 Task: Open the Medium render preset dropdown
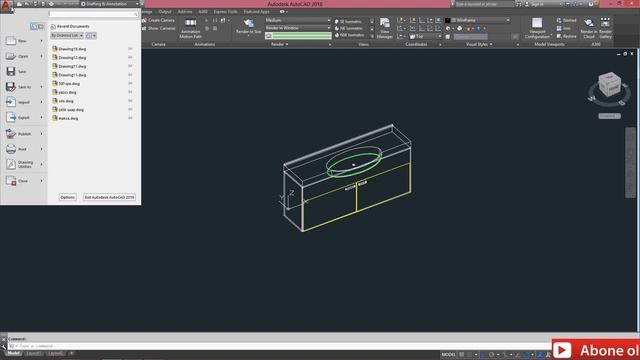[298, 20]
